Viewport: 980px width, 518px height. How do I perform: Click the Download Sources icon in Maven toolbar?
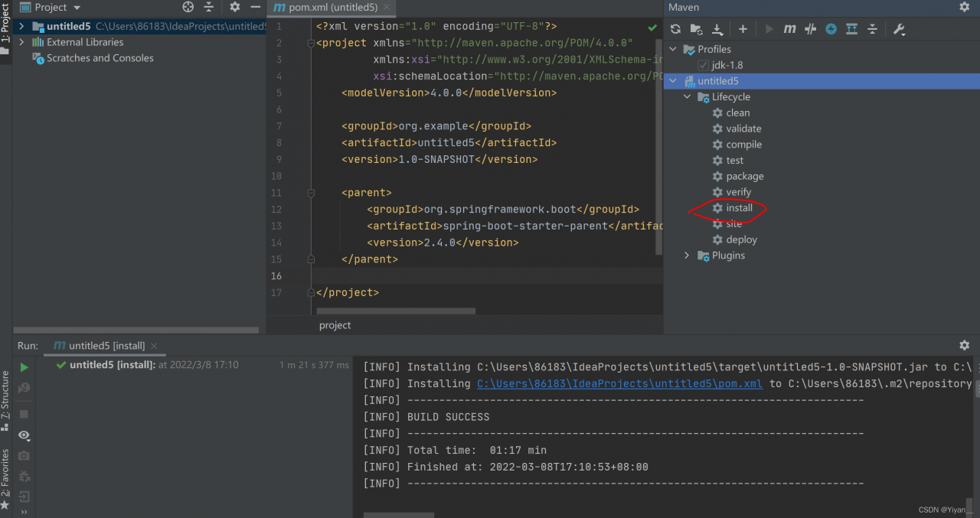point(716,28)
